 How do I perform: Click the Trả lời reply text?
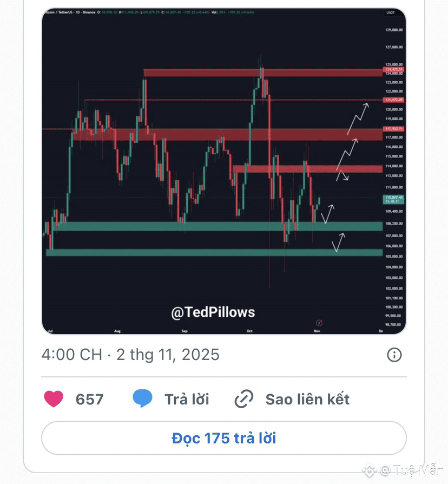click(x=187, y=400)
